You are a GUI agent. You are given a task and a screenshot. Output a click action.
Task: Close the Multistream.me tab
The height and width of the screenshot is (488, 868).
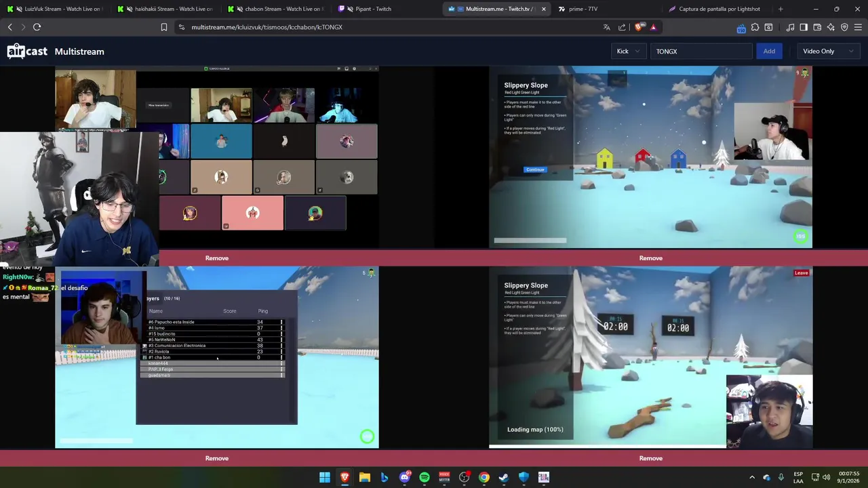(x=543, y=9)
